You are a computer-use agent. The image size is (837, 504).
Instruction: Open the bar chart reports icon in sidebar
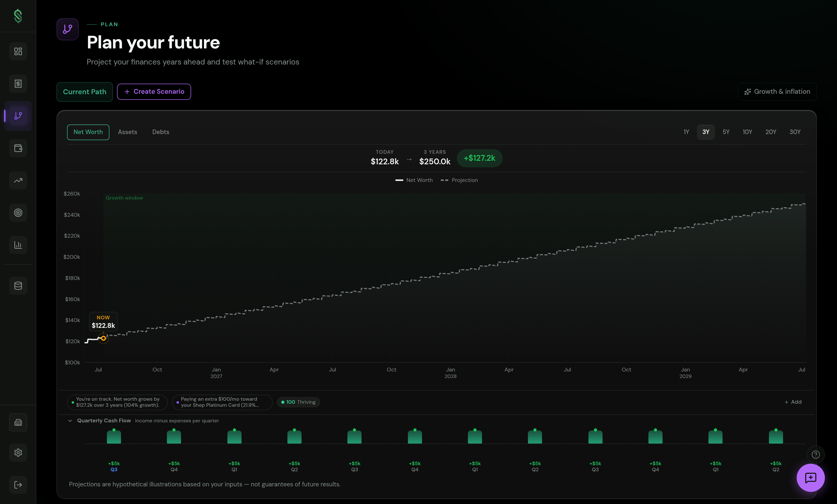tap(18, 245)
